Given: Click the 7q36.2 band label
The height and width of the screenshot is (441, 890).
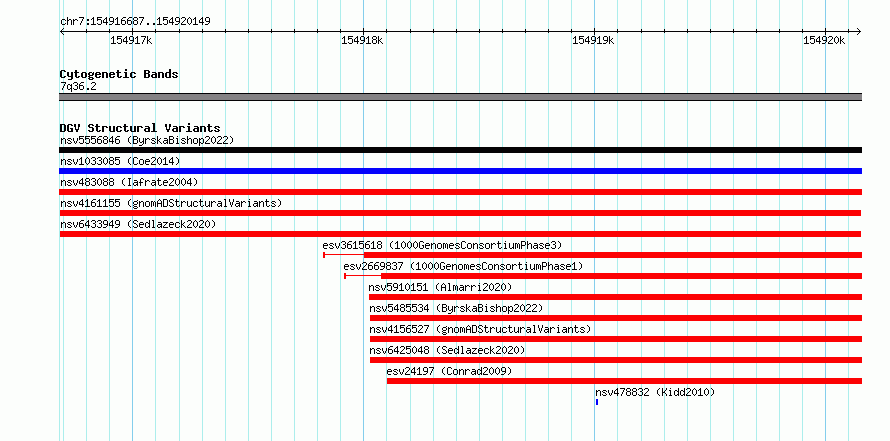Looking at the screenshot, I should [x=78, y=87].
